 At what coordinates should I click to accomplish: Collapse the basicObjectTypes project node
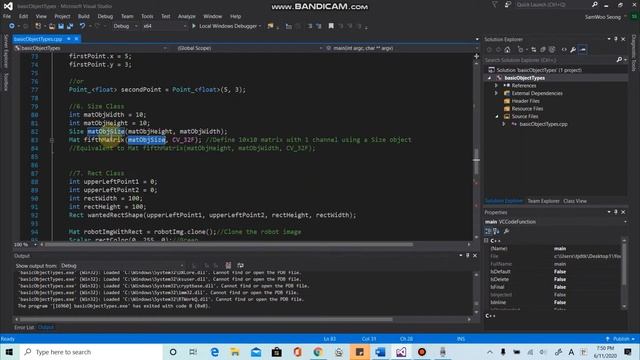489,78
